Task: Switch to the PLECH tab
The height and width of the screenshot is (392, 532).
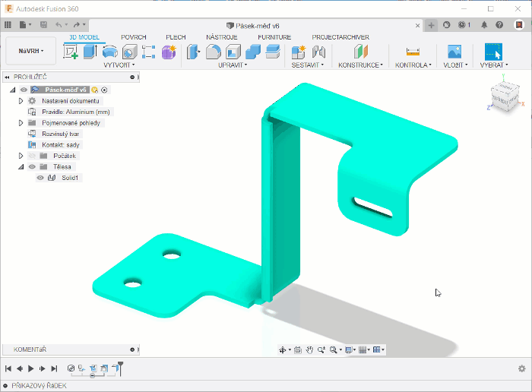Action: tap(176, 36)
